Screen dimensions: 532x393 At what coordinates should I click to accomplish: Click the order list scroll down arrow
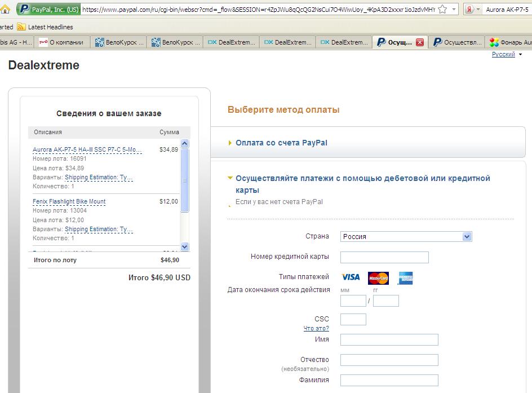185,247
